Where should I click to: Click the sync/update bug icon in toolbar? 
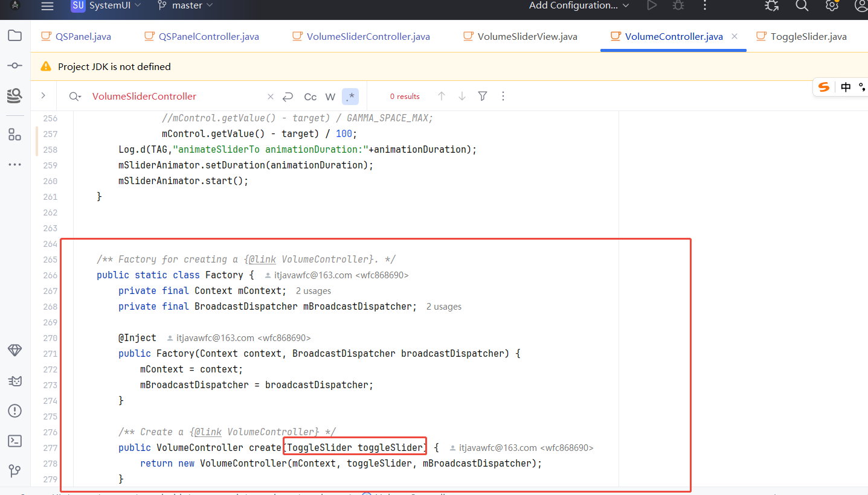pos(771,5)
